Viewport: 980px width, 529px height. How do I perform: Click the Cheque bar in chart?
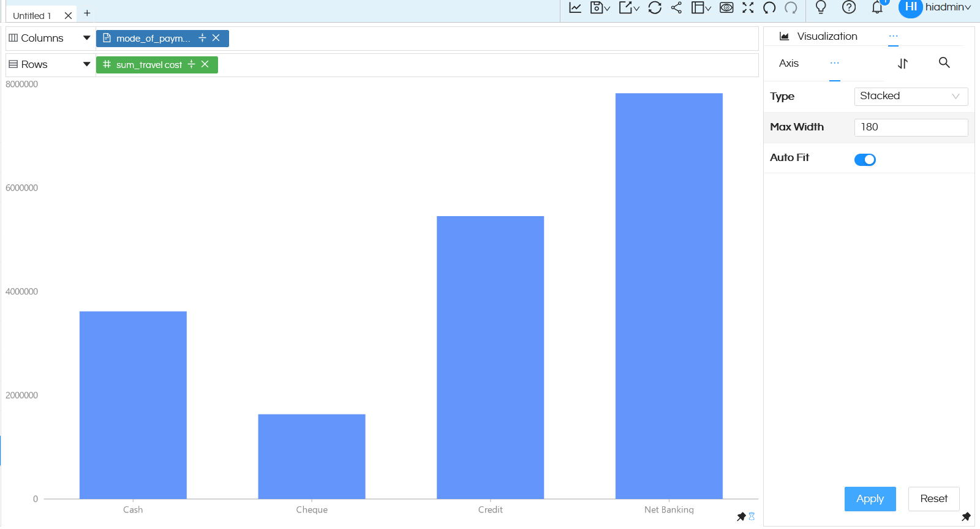tap(312, 457)
